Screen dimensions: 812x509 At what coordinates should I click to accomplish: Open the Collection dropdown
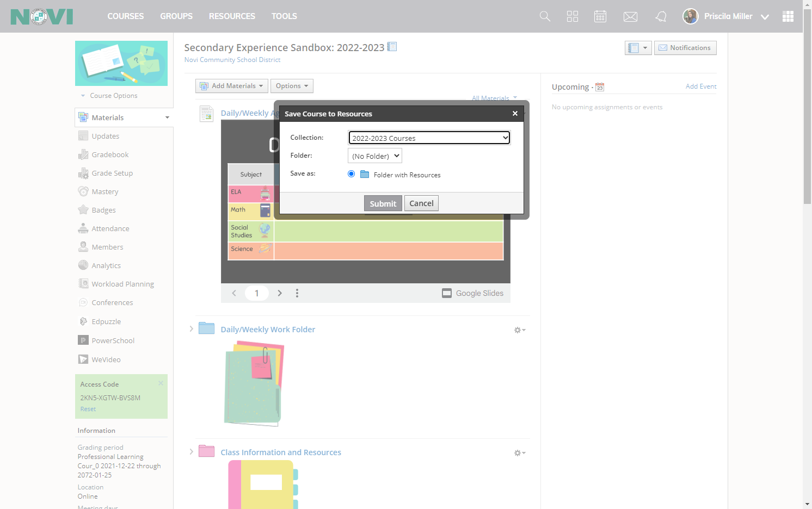[x=429, y=138]
